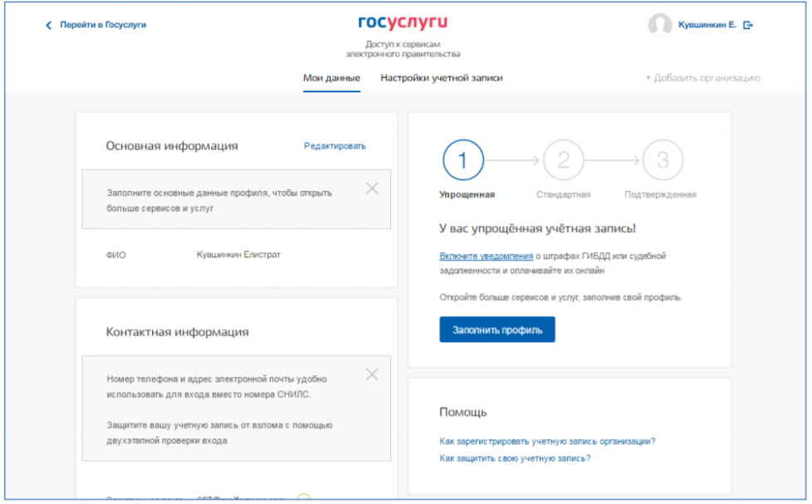This screenshot has width=812, height=504.
Task: Click the Госуслуги logo
Action: pos(403,22)
